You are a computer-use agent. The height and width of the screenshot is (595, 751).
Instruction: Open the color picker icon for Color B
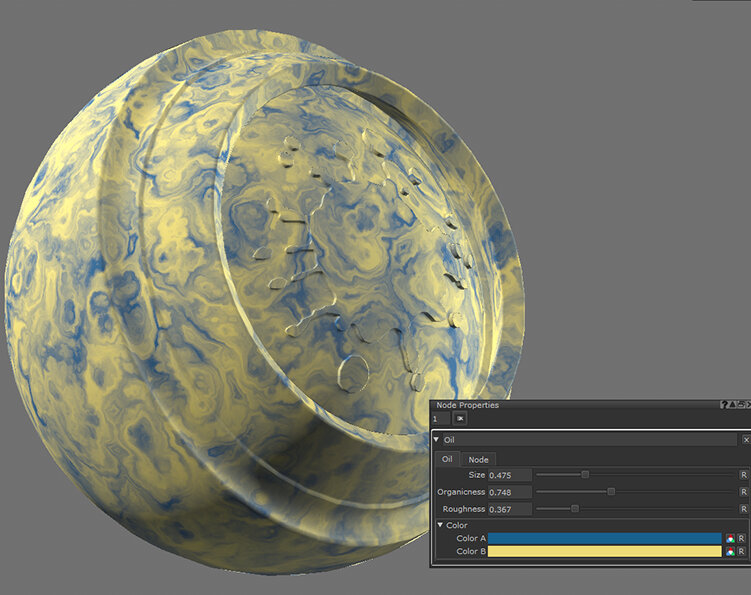[731, 551]
